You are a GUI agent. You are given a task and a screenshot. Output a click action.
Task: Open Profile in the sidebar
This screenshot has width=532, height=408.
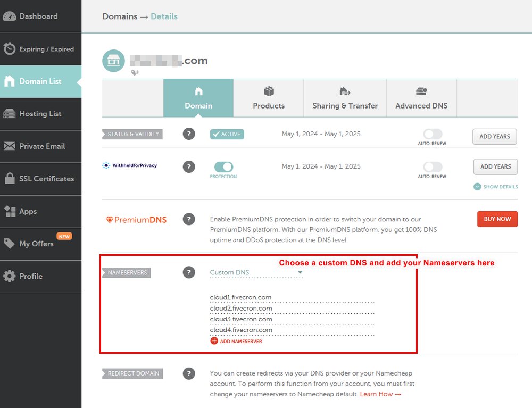(x=41, y=276)
